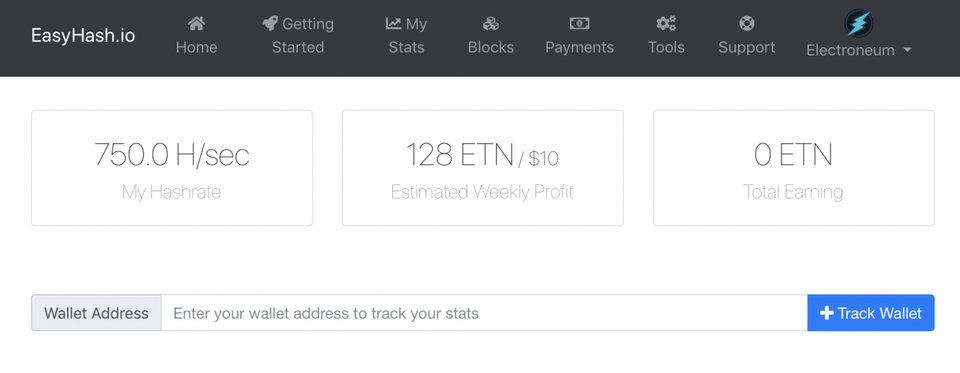Click the Tools gears icon

point(666,24)
